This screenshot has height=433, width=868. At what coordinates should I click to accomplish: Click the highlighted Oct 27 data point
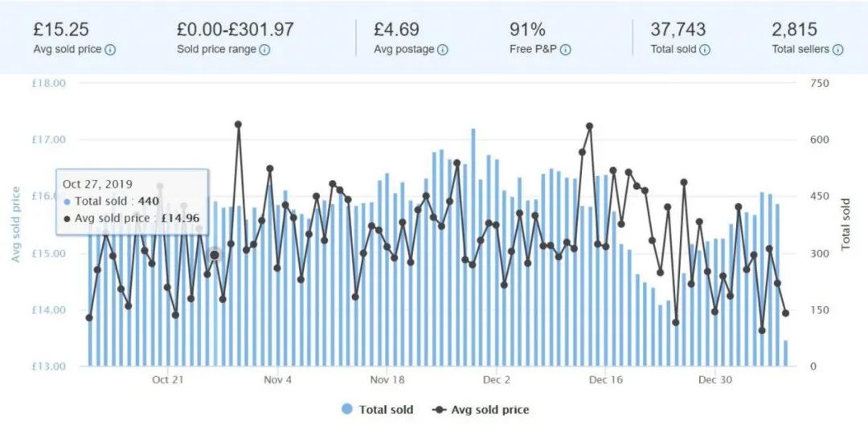coord(215,255)
